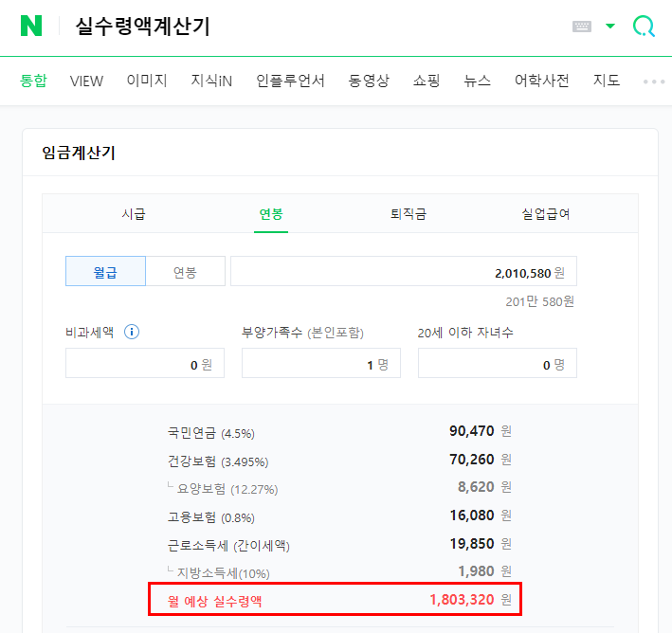Click the 건강보험 (3.495%) row label

pyautogui.click(x=218, y=461)
